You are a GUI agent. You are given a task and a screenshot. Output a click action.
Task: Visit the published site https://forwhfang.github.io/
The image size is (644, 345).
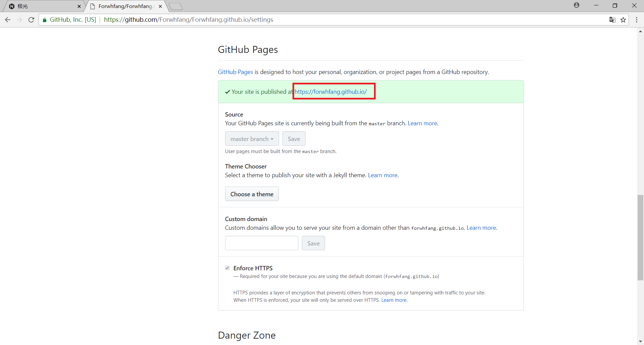click(331, 92)
